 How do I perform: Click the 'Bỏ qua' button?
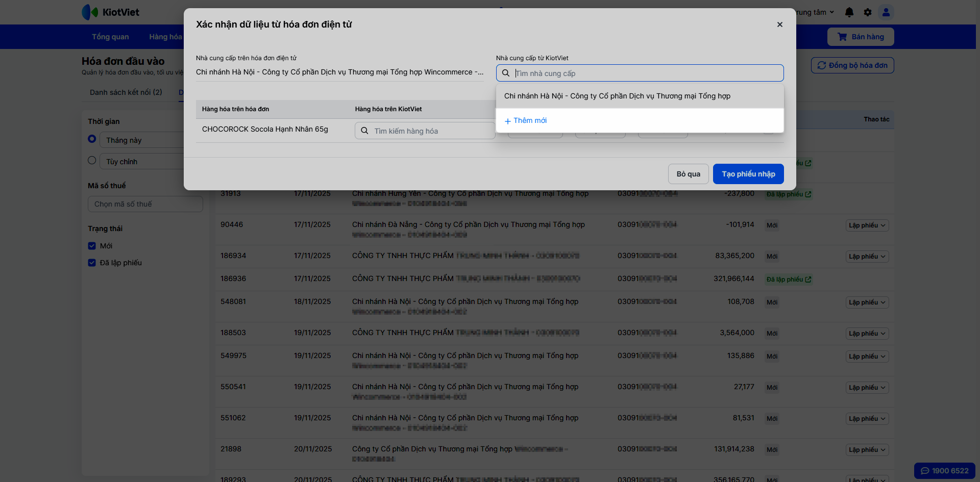[689, 174]
